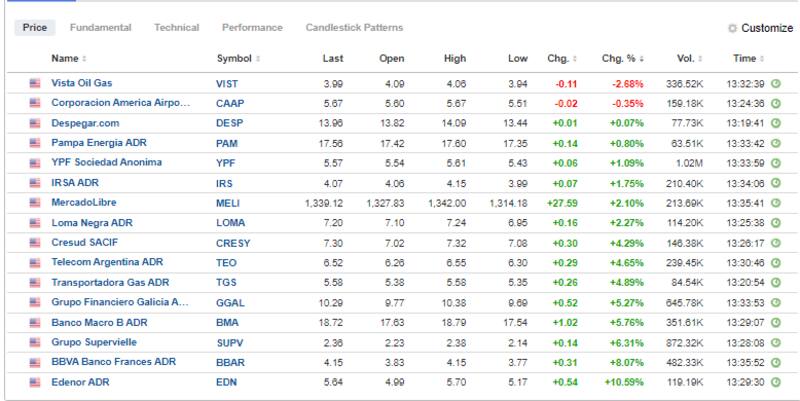Click the clock icon in Edenor ADR row

776,381
